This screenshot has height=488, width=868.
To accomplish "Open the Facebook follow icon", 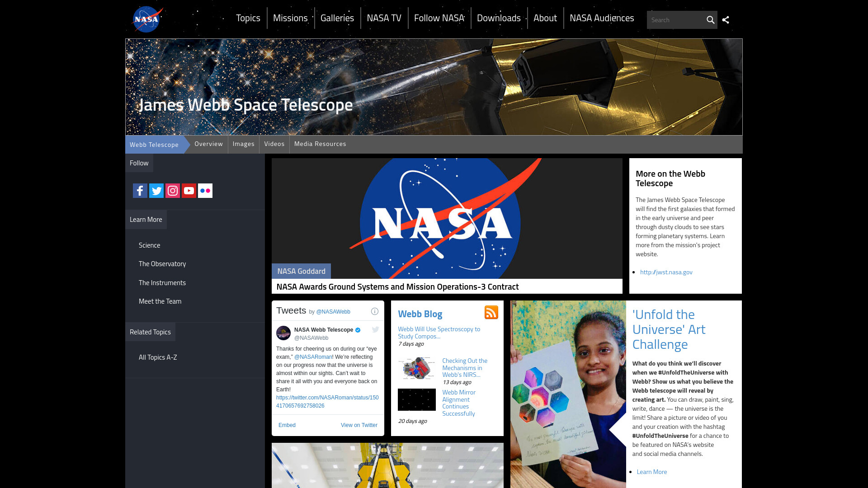I will pyautogui.click(x=140, y=191).
